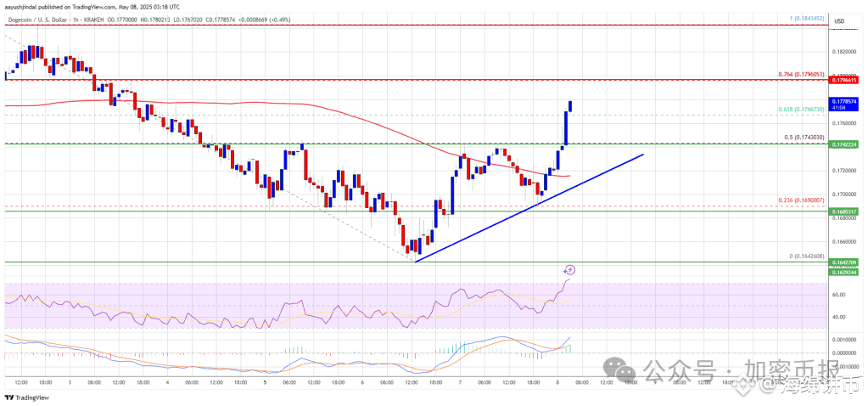The image size is (868, 406).
Task: Click the date label 7 on time axis
Action: point(459,383)
